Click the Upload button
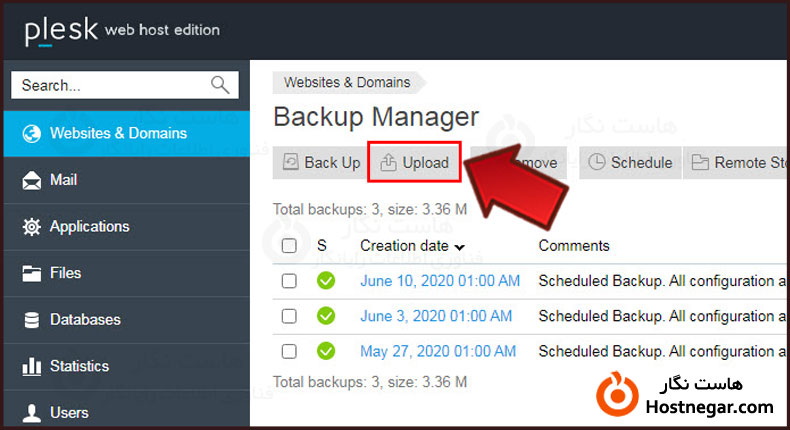The width and height of the screenshot is (790, 430). [415, 163]
